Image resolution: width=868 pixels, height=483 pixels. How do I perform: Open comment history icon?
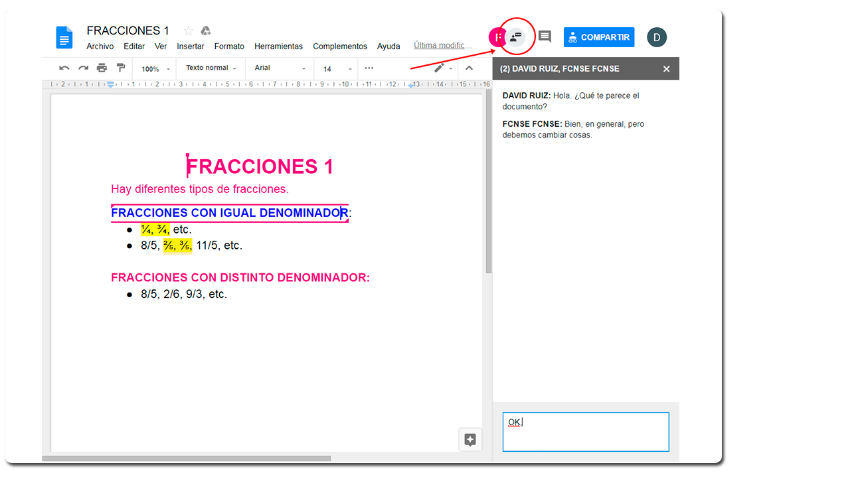click(545, 36)
